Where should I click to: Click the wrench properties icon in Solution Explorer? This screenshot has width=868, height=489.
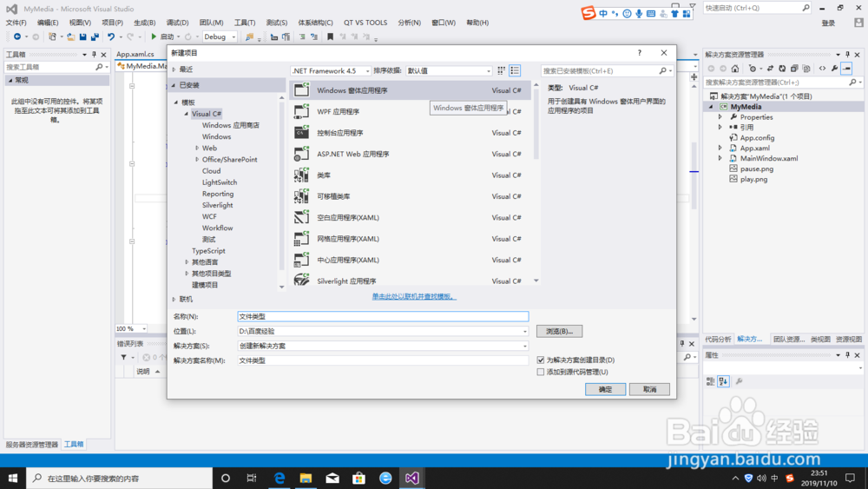835,69
